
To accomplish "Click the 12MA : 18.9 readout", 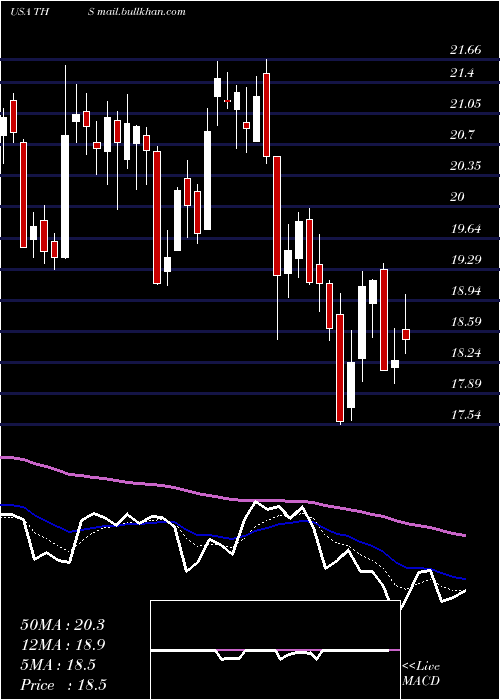I will (62, 645).
